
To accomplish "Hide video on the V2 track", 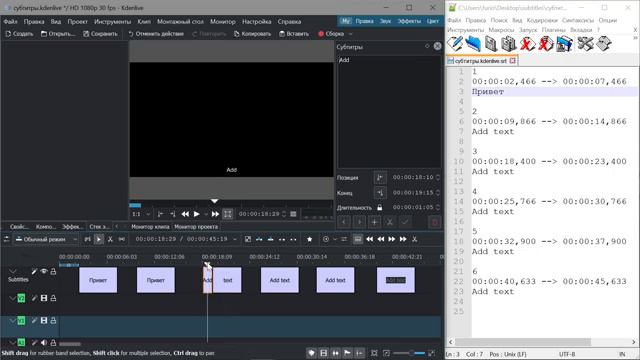I will pos(44,298).
